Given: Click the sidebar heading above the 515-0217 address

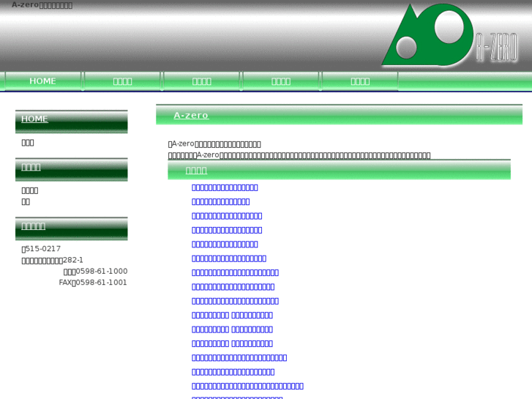Looking at the screenshot, I should pos(33,225).
